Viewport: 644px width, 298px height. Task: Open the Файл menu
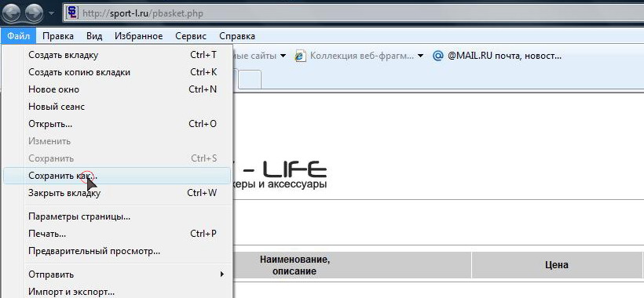click(x=19, y=36)
